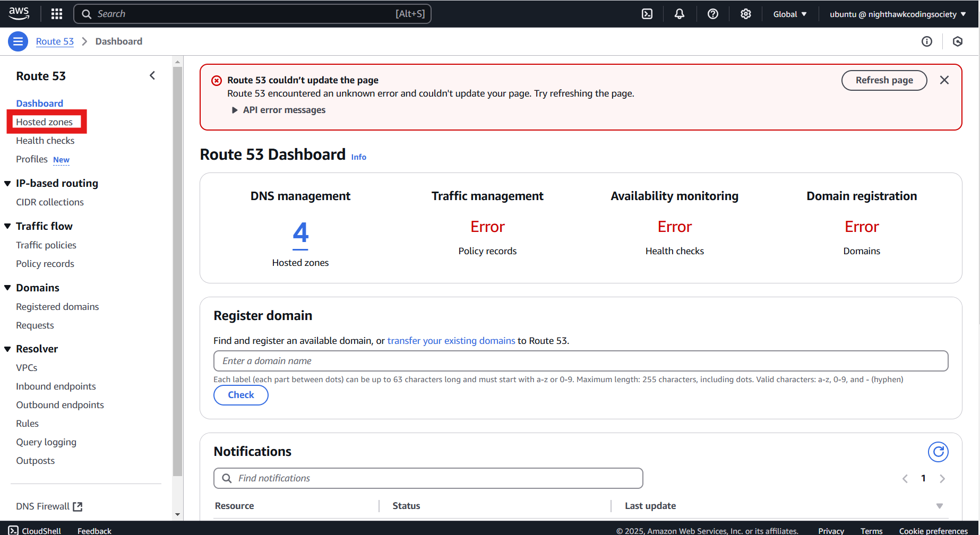This screenshot has width=980, height=535.
Task: Focus the AWS search bar
Action: [x=252, y=14]
